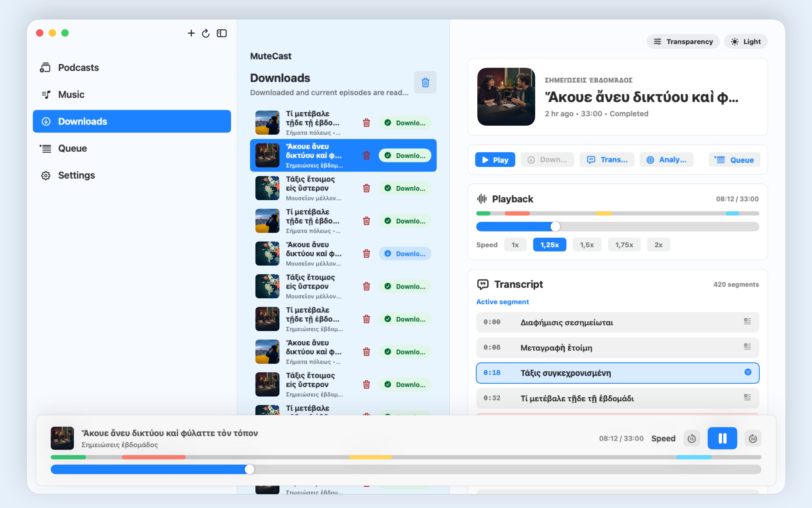Viewport: 812px width, 508px height.
Task: Open the Transcript action button
Action: (607, 159)
